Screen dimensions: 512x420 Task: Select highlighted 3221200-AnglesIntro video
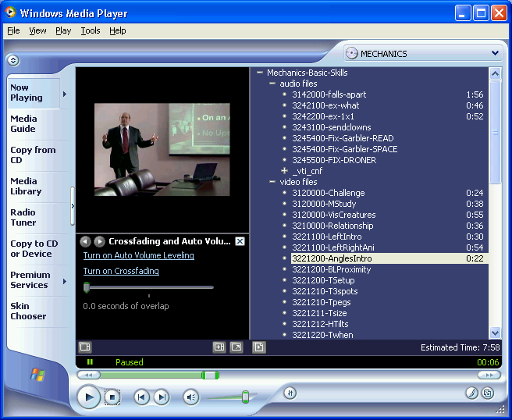pos(389,258)
